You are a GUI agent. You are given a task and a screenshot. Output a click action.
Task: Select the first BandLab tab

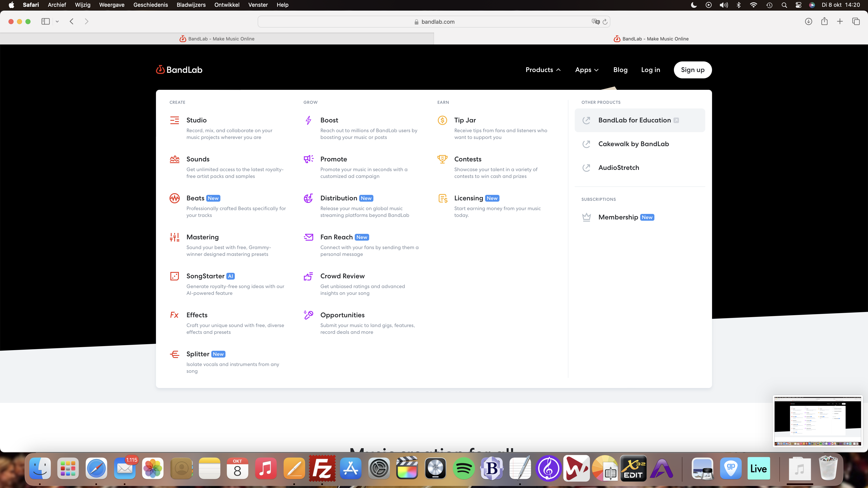coord(217,39)
